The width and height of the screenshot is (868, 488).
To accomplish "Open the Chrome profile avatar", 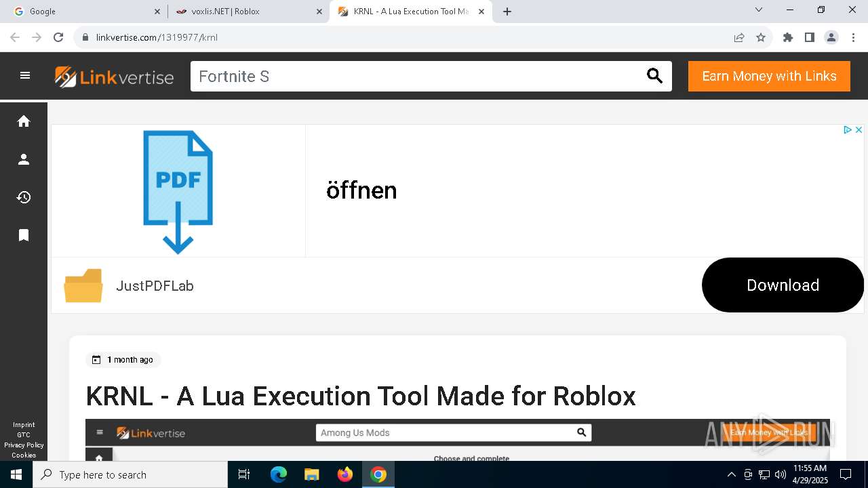I will coord(831,37).
